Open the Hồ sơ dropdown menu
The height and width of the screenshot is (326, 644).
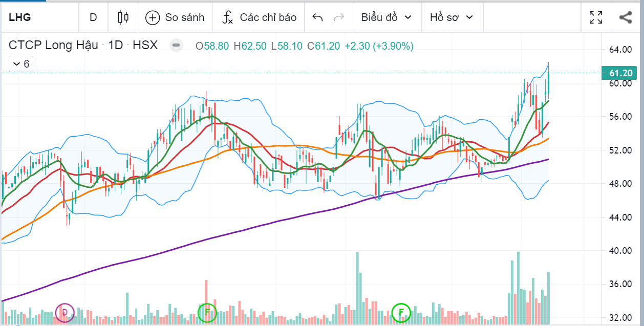451,17
